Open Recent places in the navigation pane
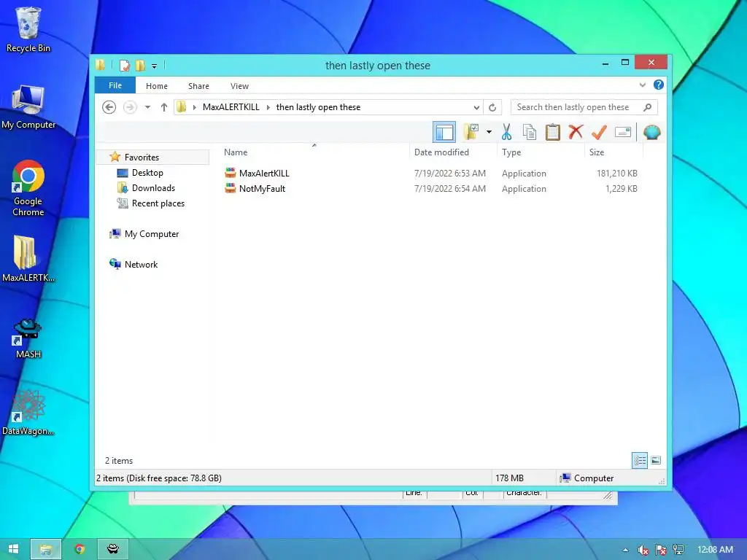The width and height of the screenshot is (747, 560). (158, 203)
